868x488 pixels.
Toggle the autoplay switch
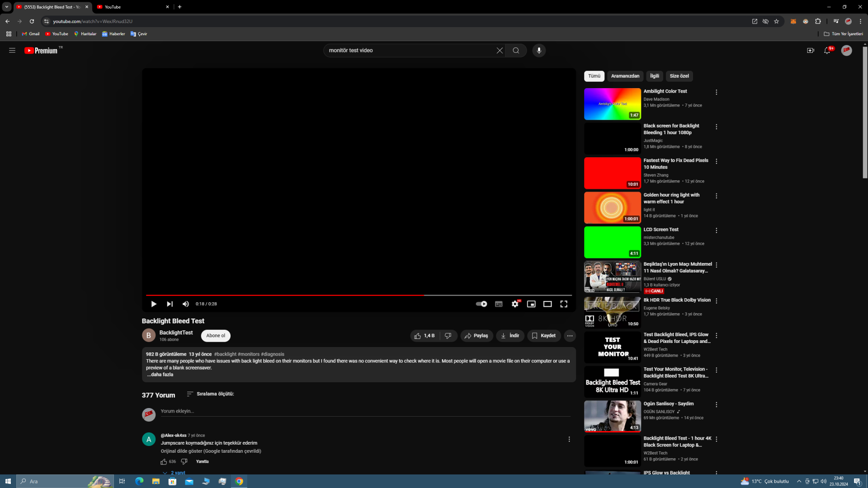point(481,304)
